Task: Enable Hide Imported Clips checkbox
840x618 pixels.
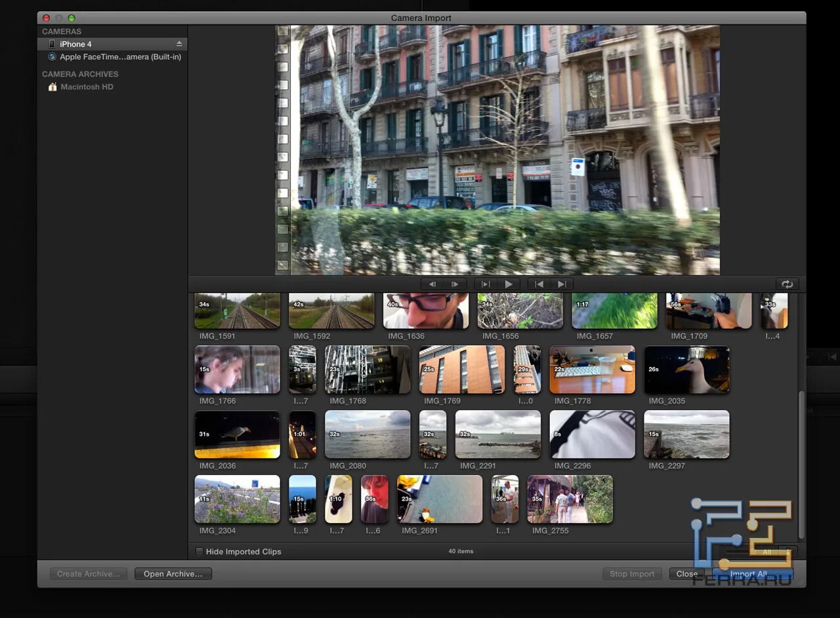Action: (x=199, y=552)
